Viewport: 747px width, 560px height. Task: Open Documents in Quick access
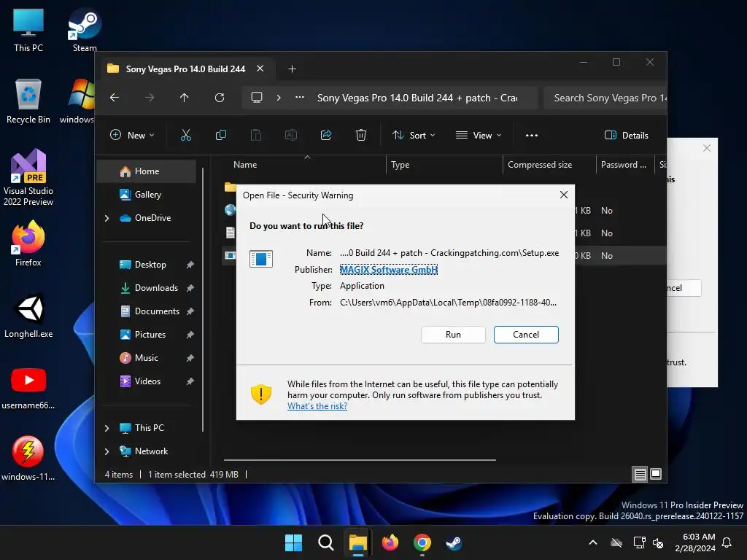(x=157, y=311)
